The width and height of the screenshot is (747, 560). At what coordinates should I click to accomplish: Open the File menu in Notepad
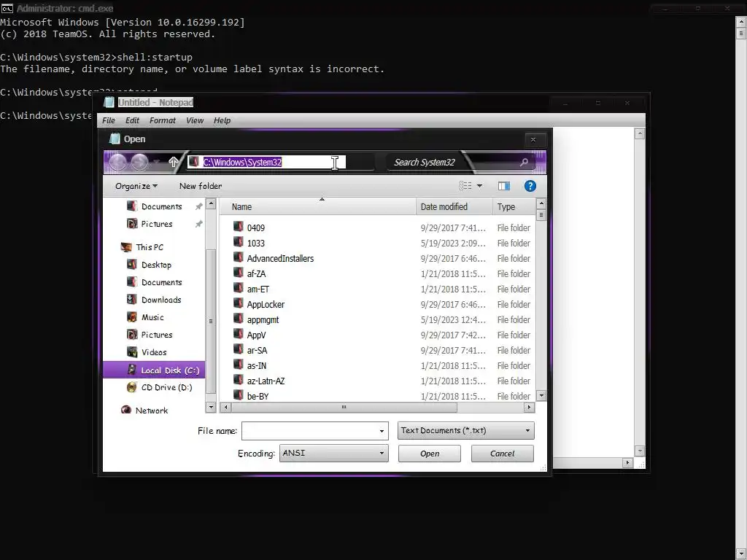[109, 120]
